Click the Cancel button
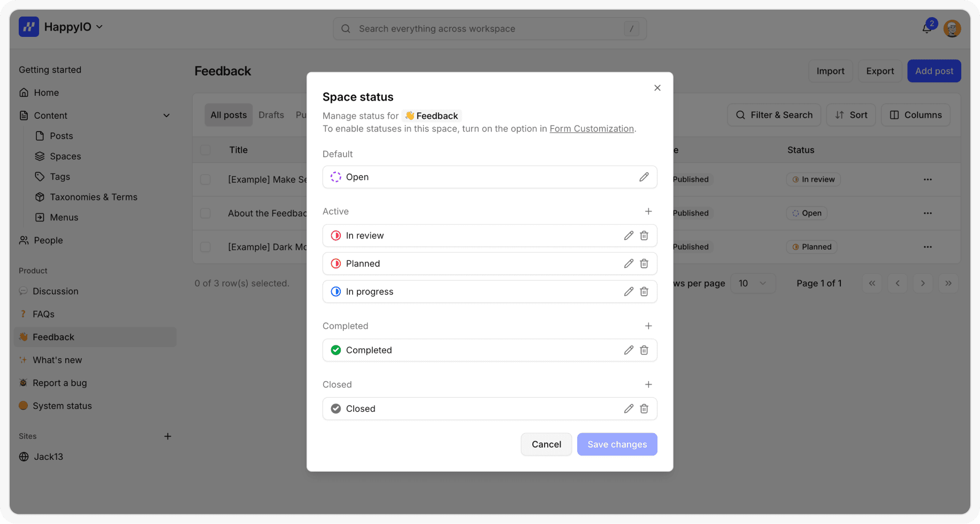This screenshot has width=980, height=524. (546, 444)
